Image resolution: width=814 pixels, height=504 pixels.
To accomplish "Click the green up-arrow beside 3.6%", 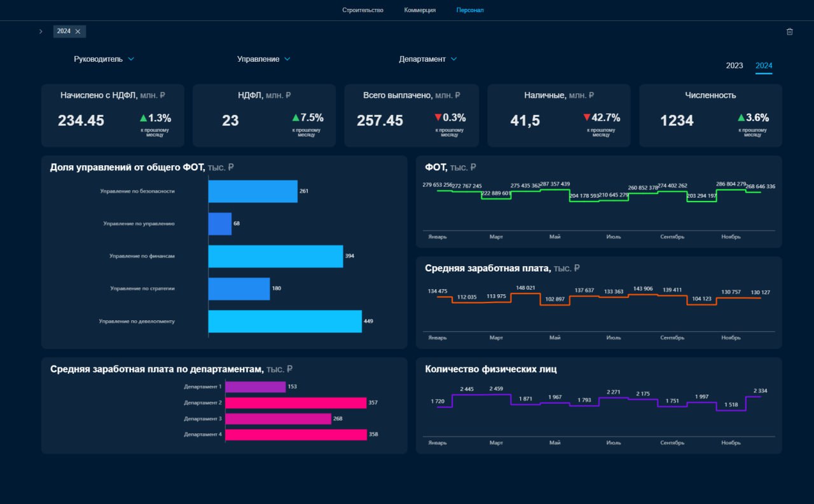I will pyautogui.click(x=742, y=118).
